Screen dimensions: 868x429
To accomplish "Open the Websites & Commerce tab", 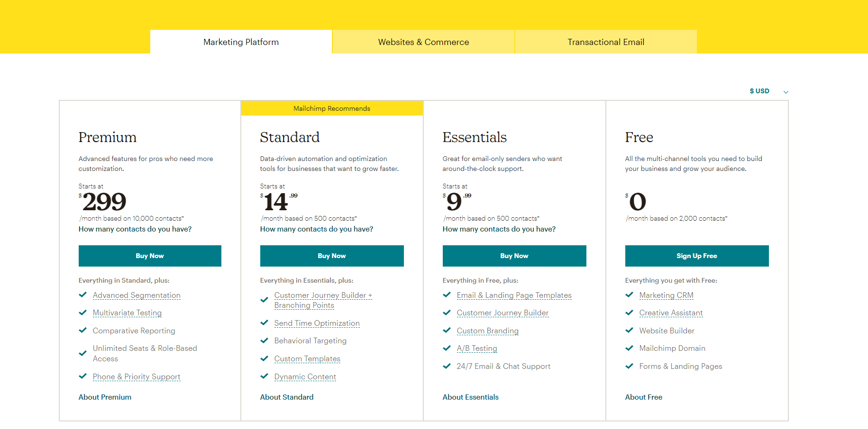I will click(x=423, y=42).
